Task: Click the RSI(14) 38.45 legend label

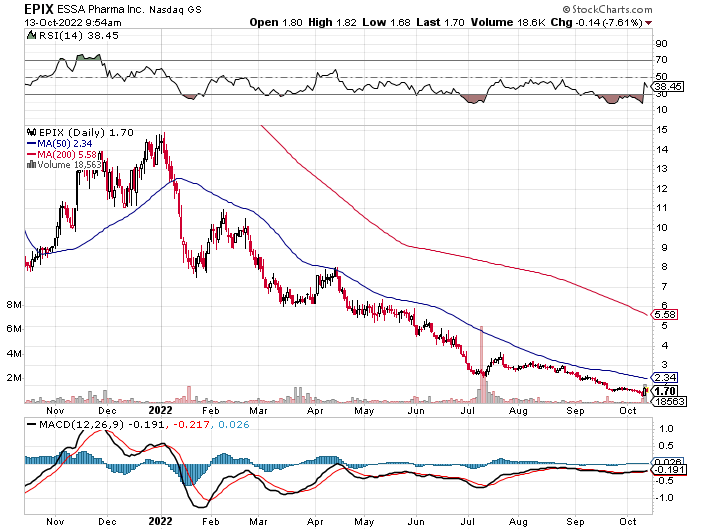Action: (x=78, y=35)
